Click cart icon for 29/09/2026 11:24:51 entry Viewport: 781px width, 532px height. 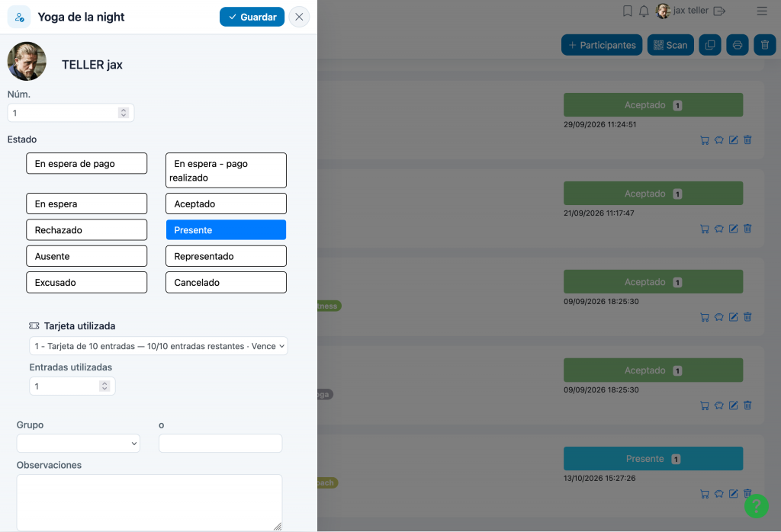click(x=704, y=140)
